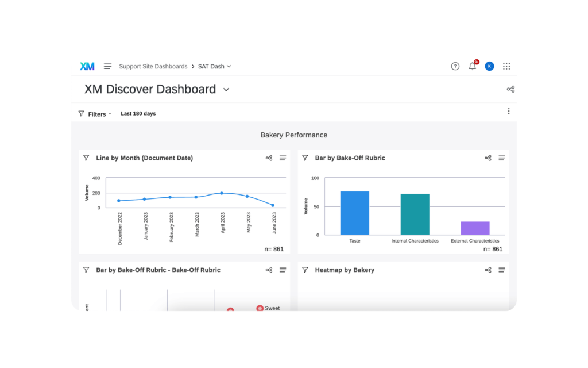
Task: Click the blue Taste bar
Action: coord(354,213)
